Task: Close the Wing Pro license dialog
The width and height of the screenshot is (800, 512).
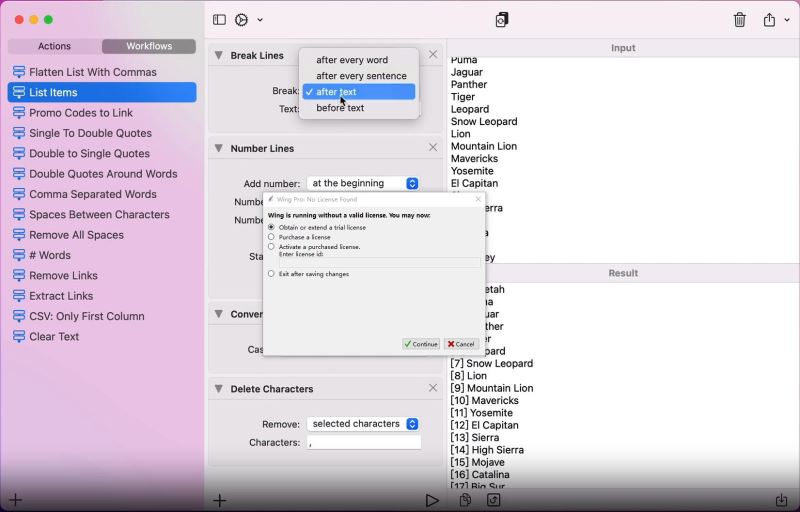Action: click(478, 199)
